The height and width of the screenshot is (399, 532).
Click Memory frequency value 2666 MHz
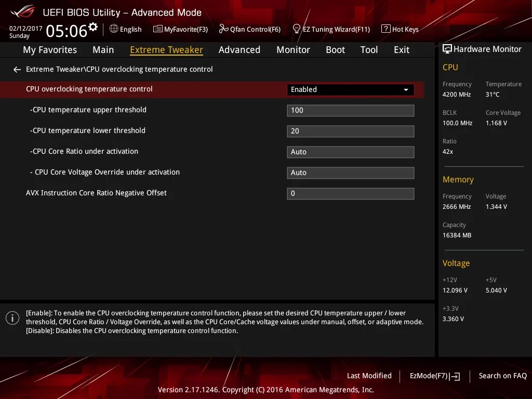456,207
